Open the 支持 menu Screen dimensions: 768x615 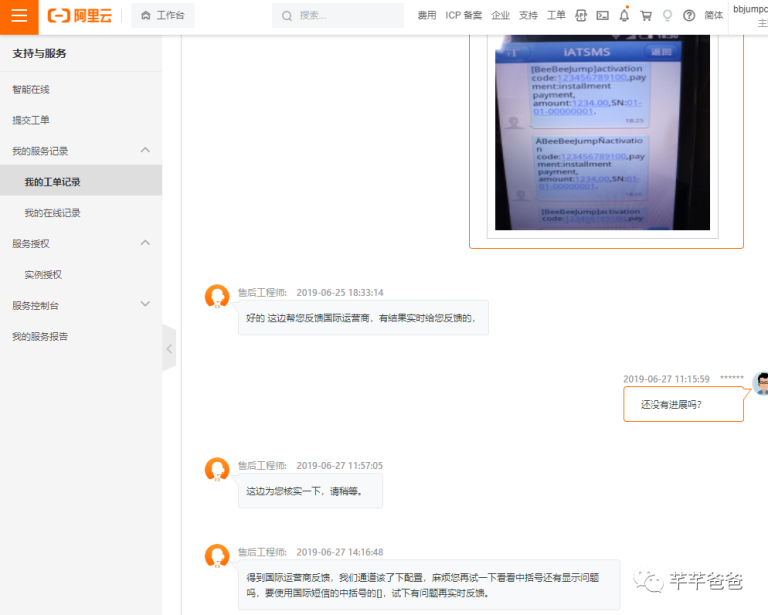[528, 16]
